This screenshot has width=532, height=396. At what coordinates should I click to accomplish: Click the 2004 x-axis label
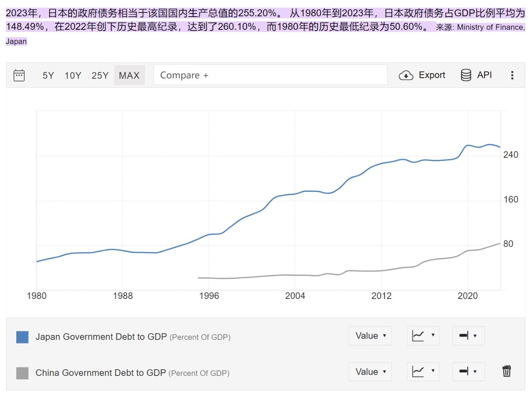pos(295,296)
